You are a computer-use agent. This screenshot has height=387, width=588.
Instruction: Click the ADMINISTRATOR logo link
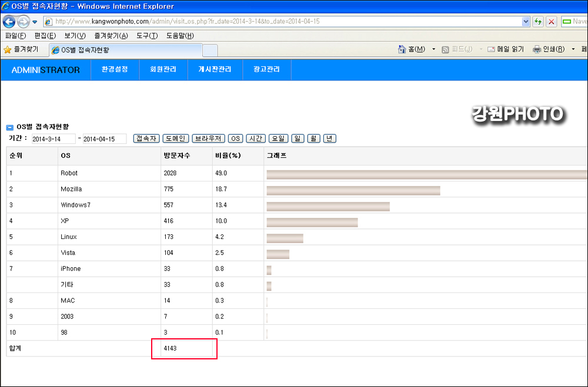point(45,70)
